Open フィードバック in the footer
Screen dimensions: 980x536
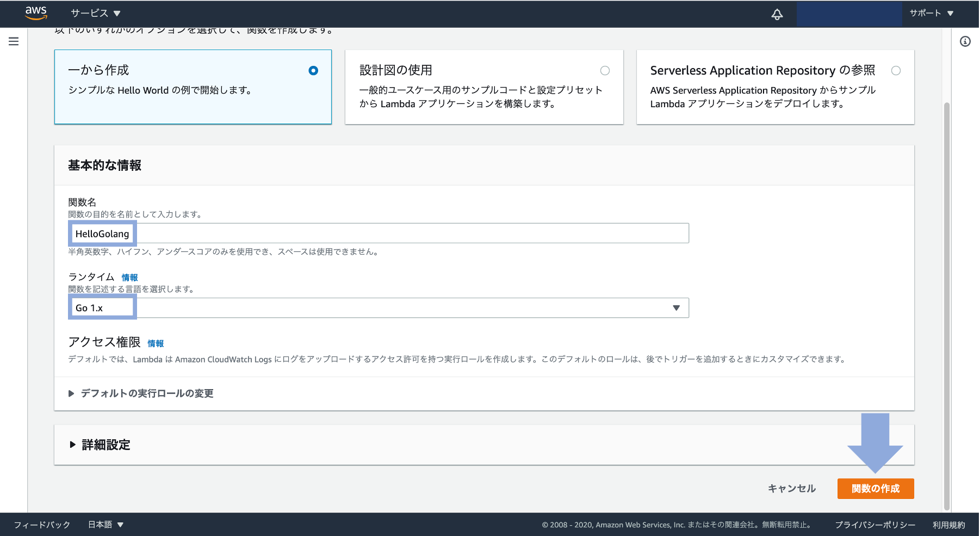(42, 525)
